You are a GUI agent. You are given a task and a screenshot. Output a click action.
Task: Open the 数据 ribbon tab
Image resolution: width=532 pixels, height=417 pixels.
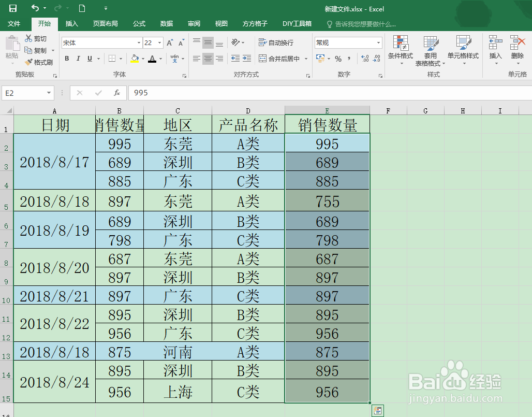pos(166,23)
